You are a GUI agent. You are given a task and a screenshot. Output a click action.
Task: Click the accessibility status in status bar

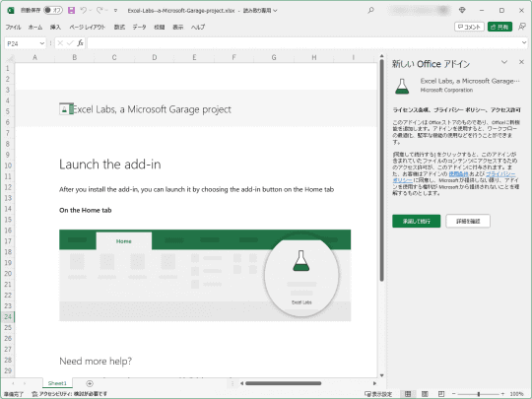click(x=70, y=394)
